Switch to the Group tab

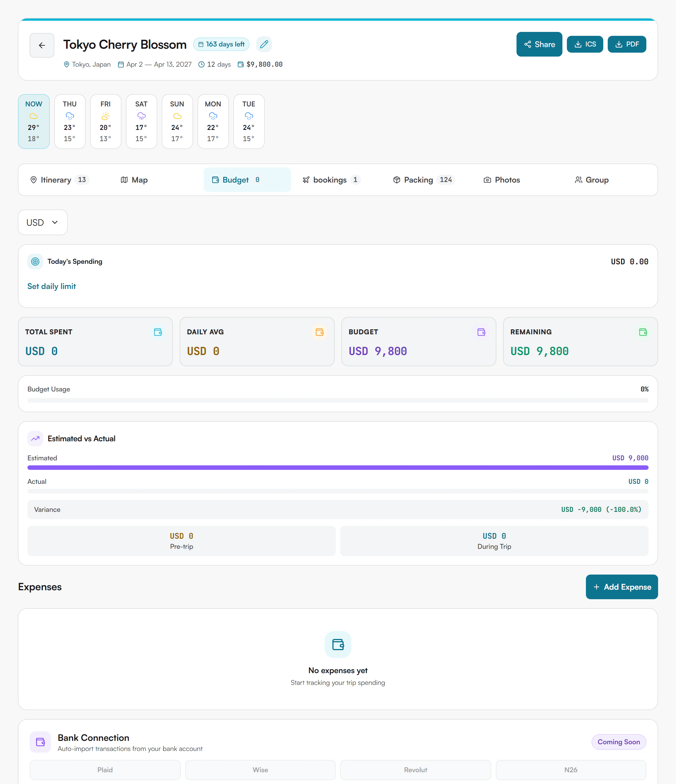coord(610,180)
